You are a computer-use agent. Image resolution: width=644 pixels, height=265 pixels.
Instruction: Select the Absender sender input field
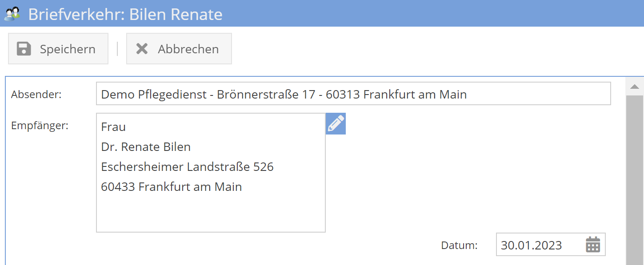[353, 94]
